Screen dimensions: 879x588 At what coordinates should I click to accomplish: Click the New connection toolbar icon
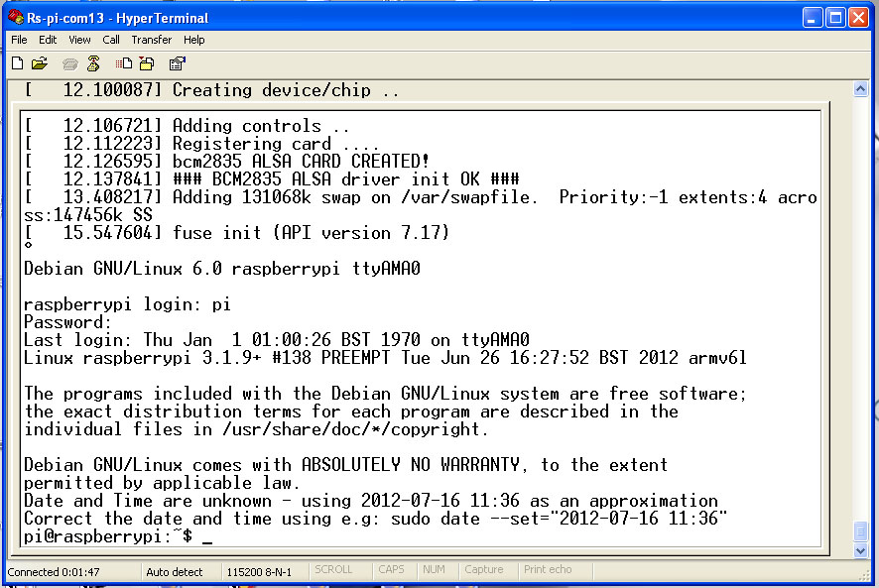(x=17, y=63)
